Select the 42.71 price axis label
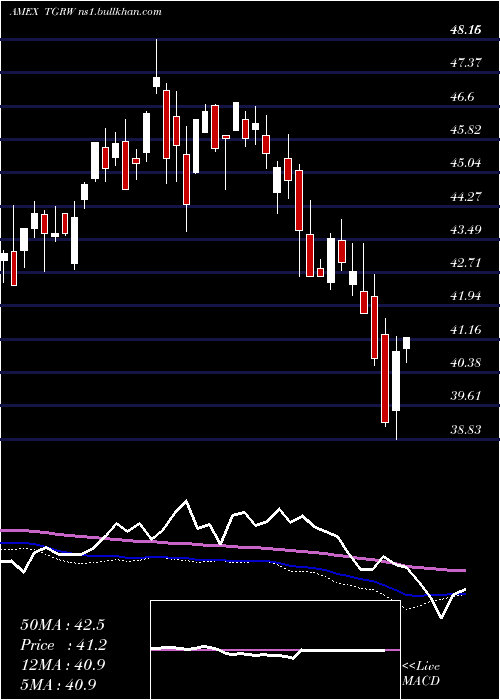 pos(466,263)
